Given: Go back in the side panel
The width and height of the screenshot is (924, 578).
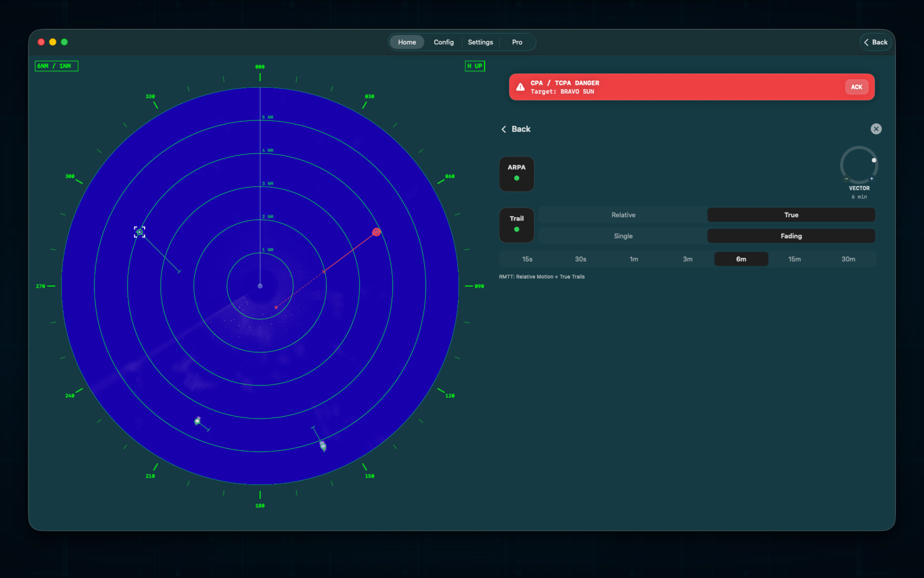Looking at the screenshot, I should point(516,129).
